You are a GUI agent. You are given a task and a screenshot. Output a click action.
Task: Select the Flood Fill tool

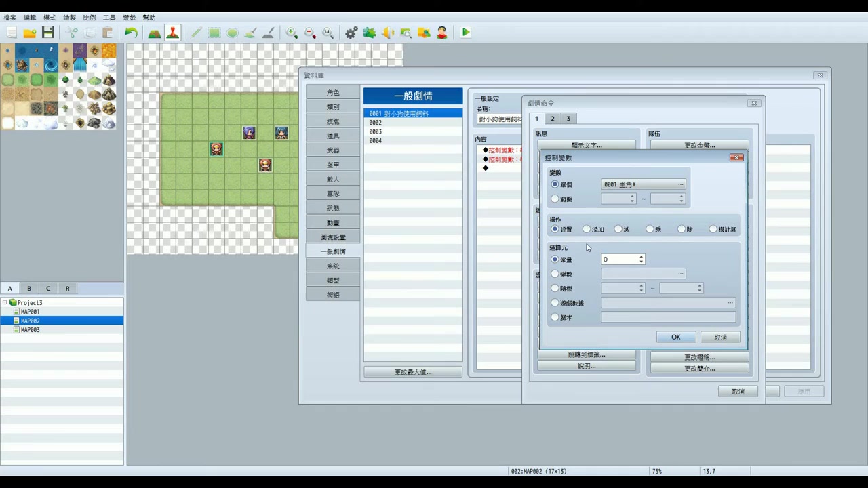click(250, 33)
